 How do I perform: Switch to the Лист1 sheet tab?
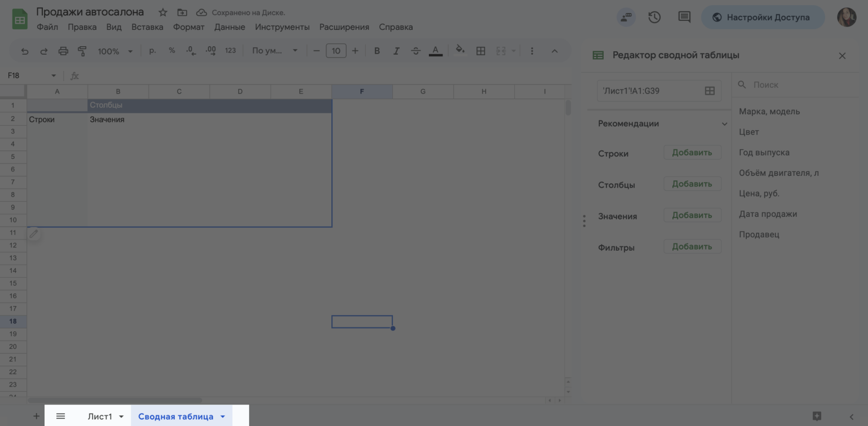(100, 416)
